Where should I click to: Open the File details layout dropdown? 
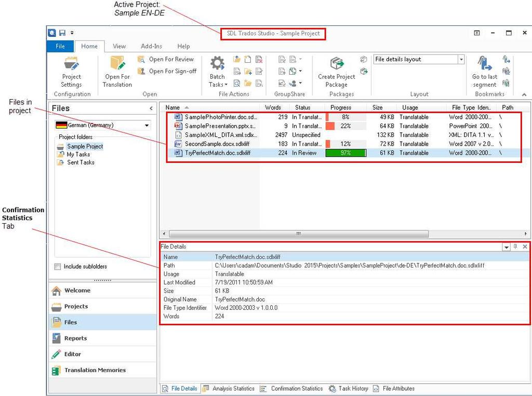[x=461, y=59]
